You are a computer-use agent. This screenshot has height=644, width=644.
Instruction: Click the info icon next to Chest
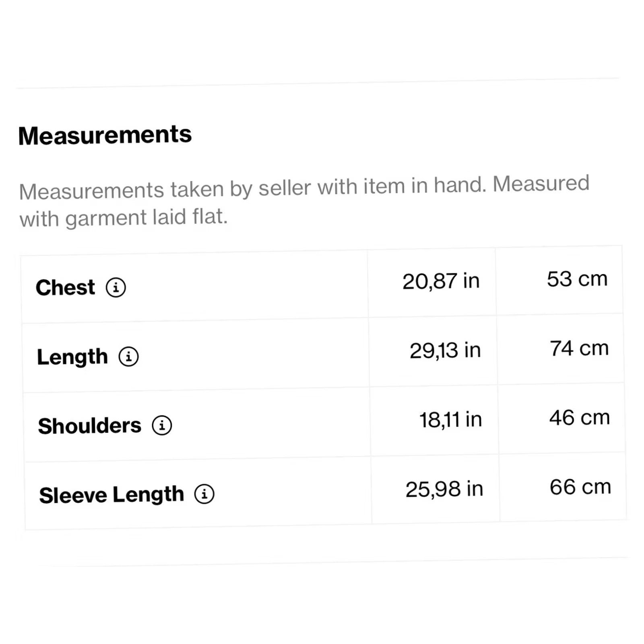tap(116, 287)
